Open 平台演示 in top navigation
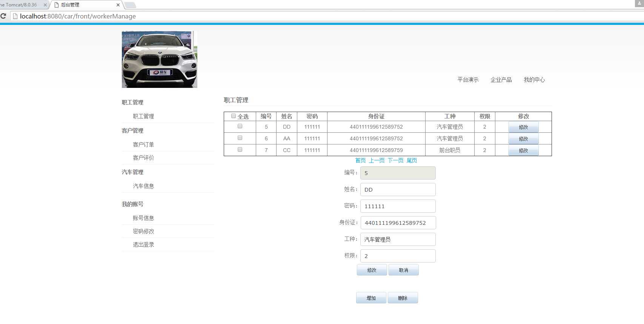The image size is (644, 324). pos(468,80)
